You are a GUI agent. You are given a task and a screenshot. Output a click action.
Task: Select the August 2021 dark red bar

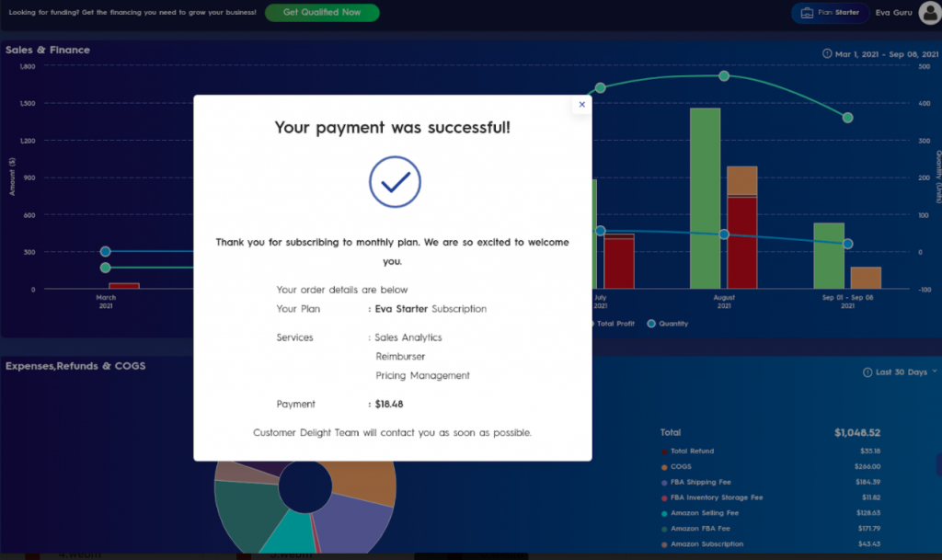coord(742,243)
